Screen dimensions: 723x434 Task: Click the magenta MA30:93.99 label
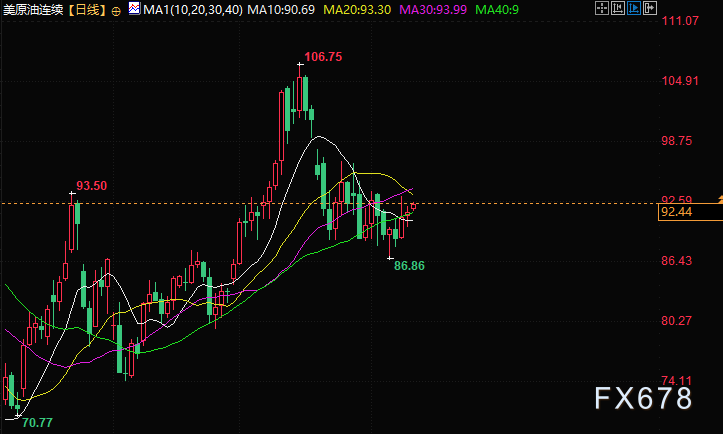pyautogui.click(x=433, y=9)
